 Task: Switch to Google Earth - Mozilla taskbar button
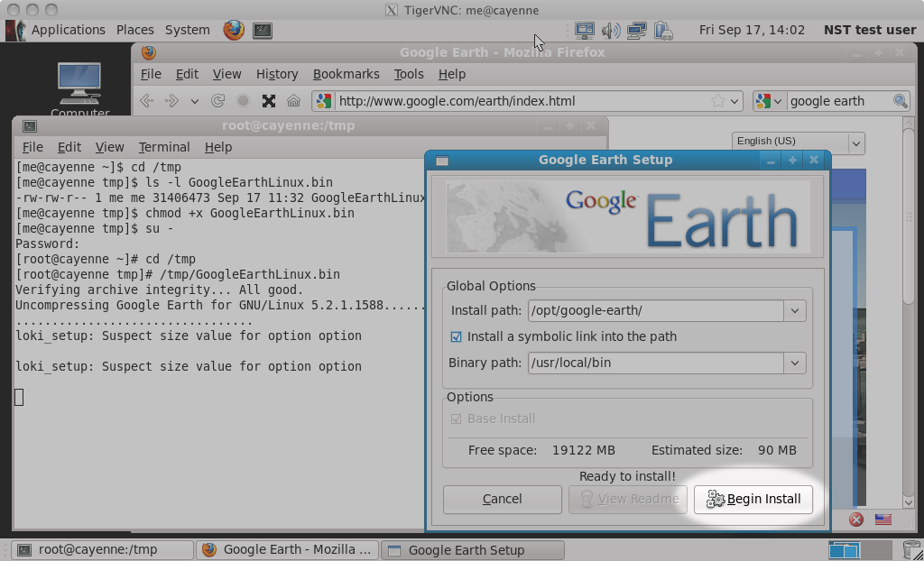coord(287,550)
